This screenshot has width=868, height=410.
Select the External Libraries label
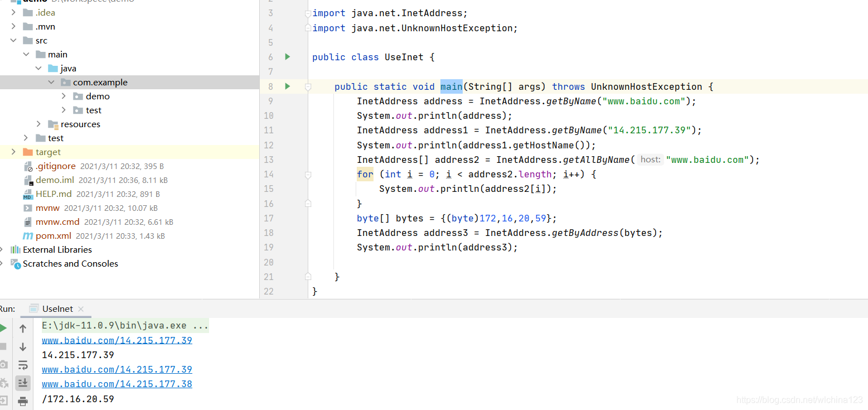(x=57, y=249)
